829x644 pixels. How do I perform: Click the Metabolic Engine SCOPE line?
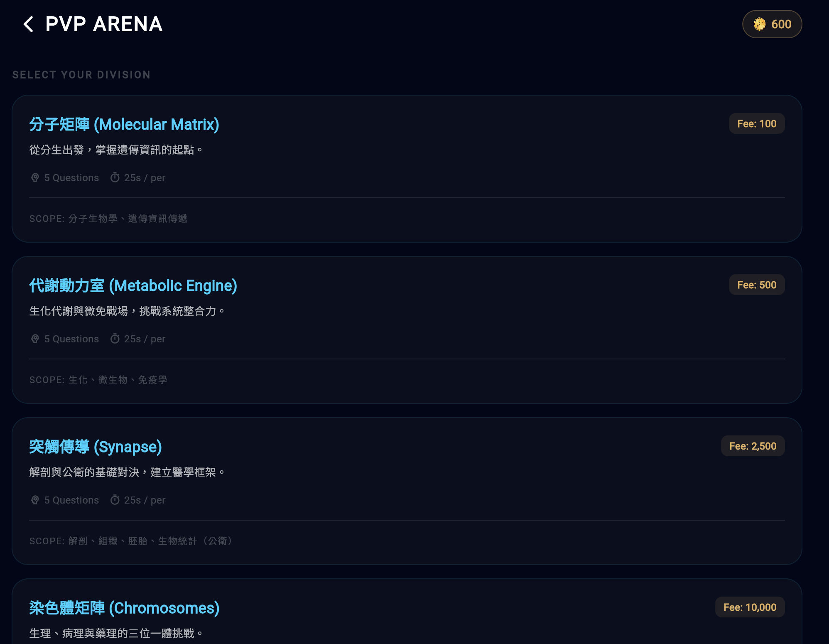98,380
